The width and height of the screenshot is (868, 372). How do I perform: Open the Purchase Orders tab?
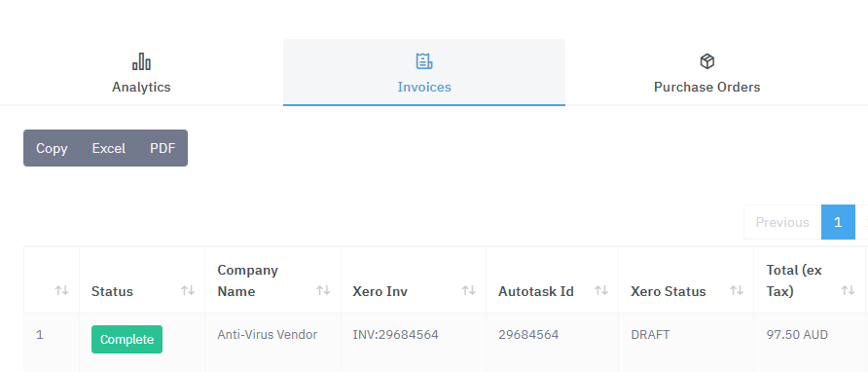pyautogui.click(x=706, y=72)
